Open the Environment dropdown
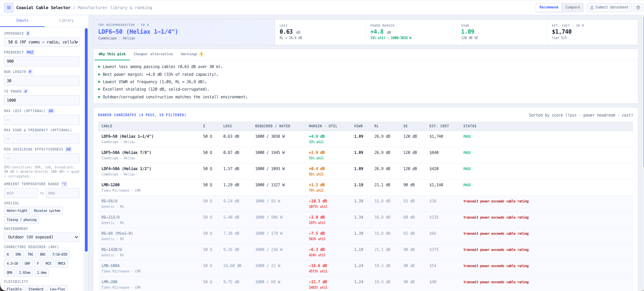 coord(42,237)
